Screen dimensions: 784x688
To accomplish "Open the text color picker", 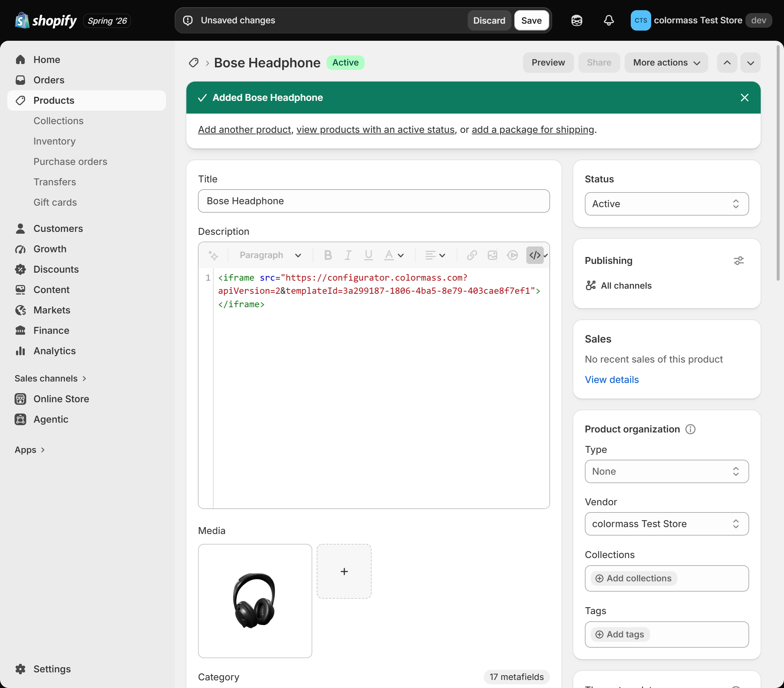I will 394,255.
